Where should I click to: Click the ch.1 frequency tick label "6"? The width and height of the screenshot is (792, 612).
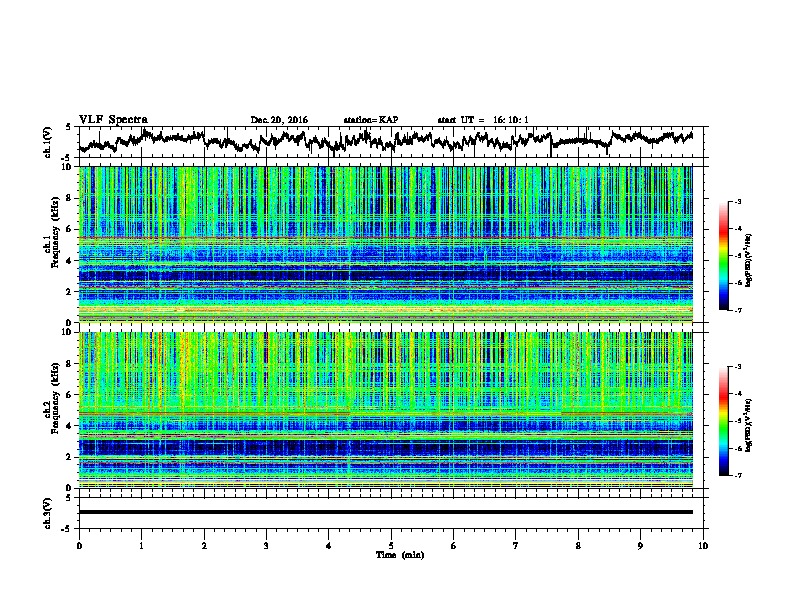tap(70, 229)
